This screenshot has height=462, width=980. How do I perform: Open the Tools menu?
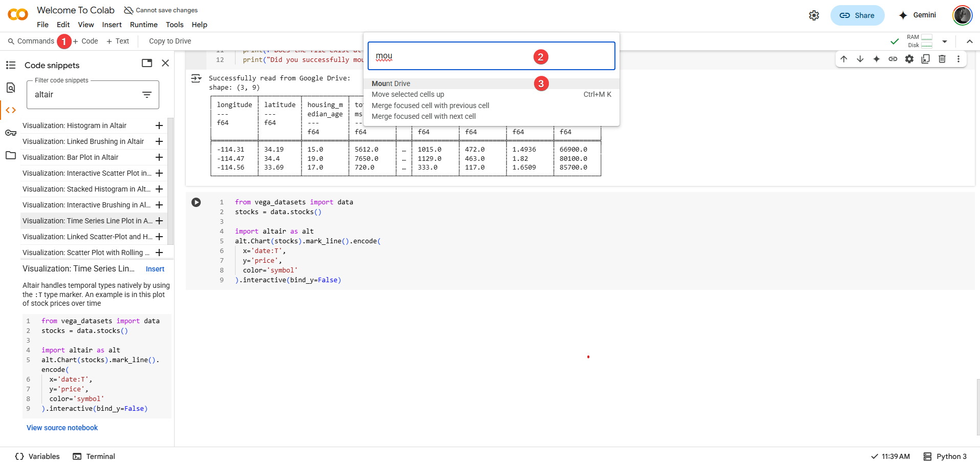point(175,25)
